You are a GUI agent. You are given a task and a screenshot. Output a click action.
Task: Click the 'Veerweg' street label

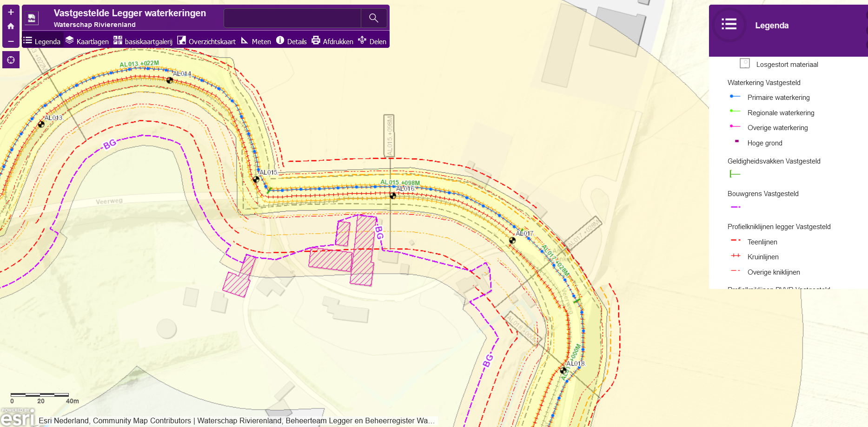click(x=109, y=201)
